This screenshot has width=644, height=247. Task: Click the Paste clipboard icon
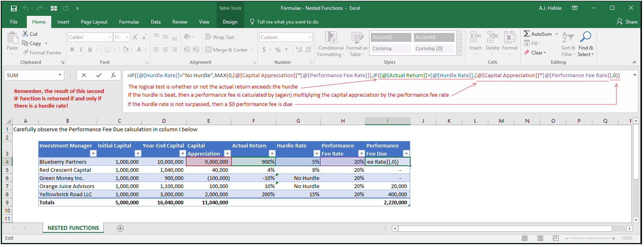pyautogui.click(x=12, y=38)
